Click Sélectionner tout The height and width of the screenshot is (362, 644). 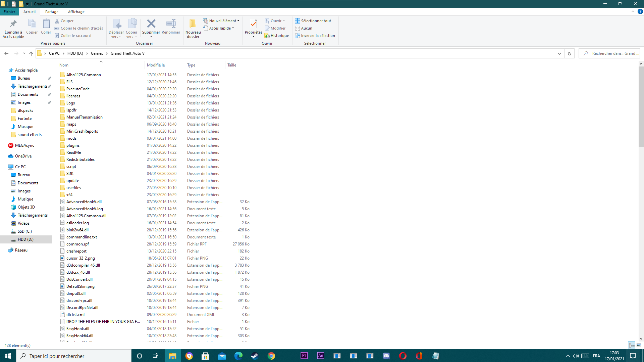click(x=313, y=20)
